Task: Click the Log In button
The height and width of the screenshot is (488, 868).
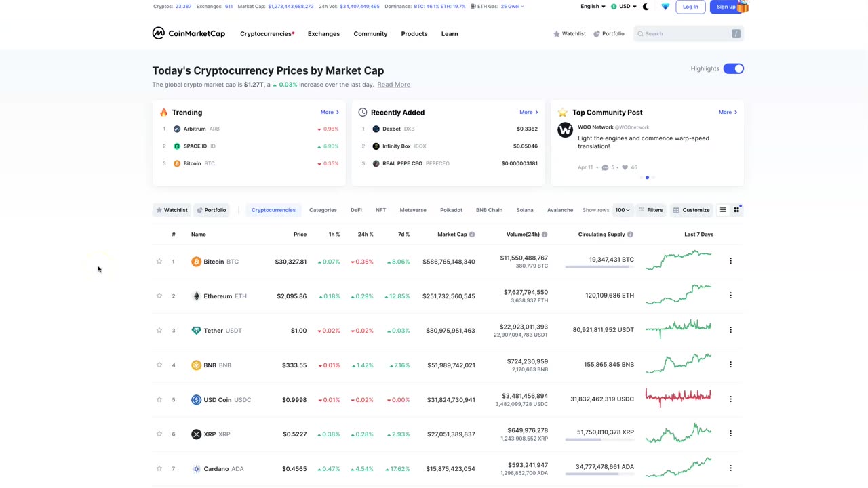Action: [690, 7]
